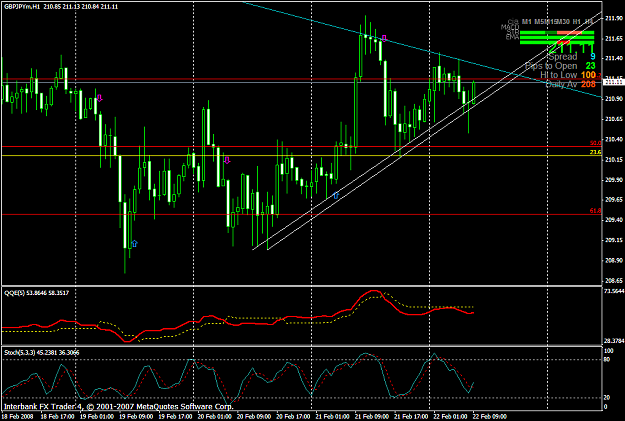Click the 21 Feb 09:00 time axis label
Screen dimensions: 625x421
point(371,417)
